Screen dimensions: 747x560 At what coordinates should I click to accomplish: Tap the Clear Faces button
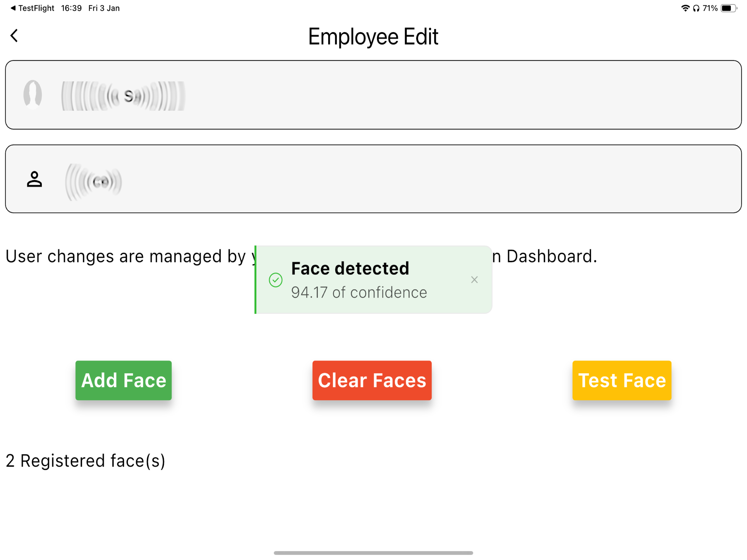click(x=372, y=380)
